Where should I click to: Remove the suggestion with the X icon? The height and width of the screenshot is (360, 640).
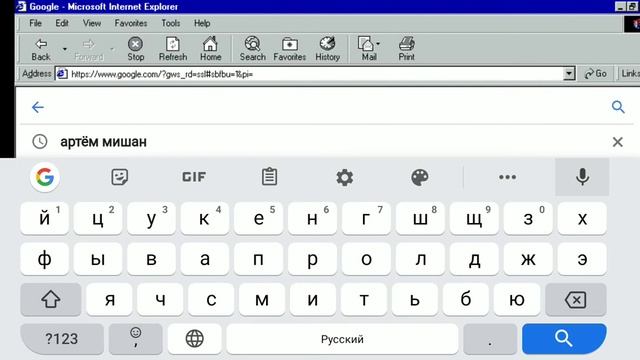pos(618,142)
